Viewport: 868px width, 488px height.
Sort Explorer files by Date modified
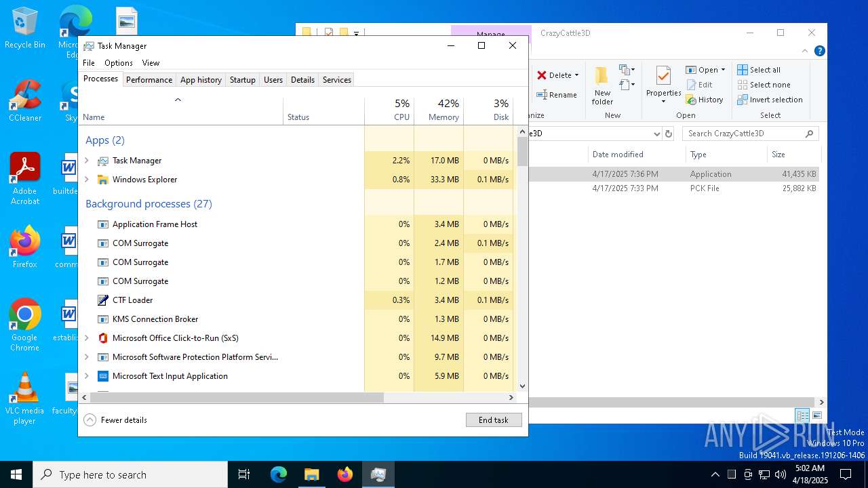(x=636, y=155)
